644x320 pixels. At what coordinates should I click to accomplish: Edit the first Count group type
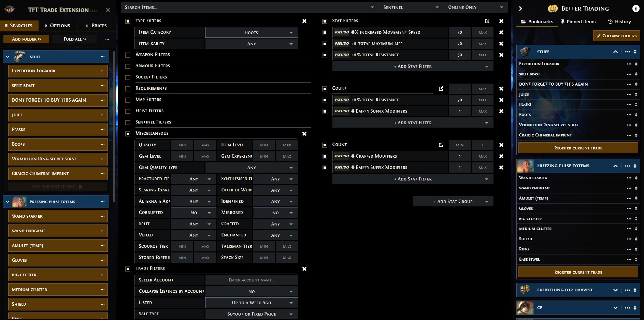(x=441, y=89)
